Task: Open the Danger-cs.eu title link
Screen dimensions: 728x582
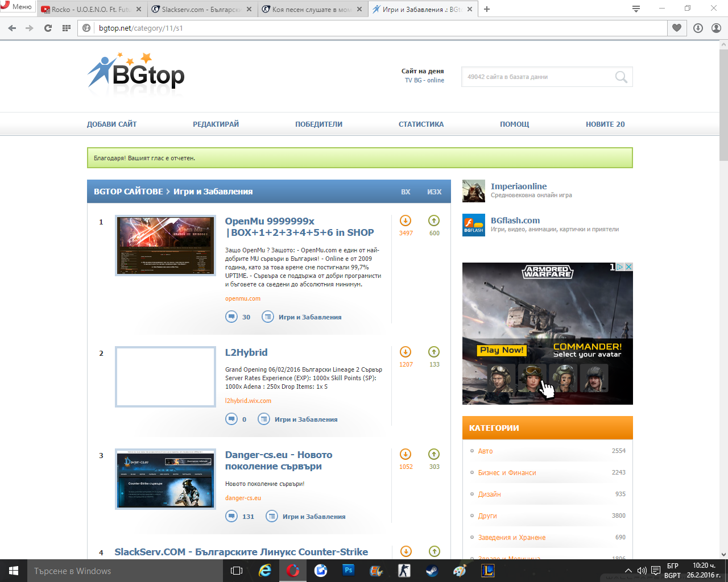Action: point(279,460)
